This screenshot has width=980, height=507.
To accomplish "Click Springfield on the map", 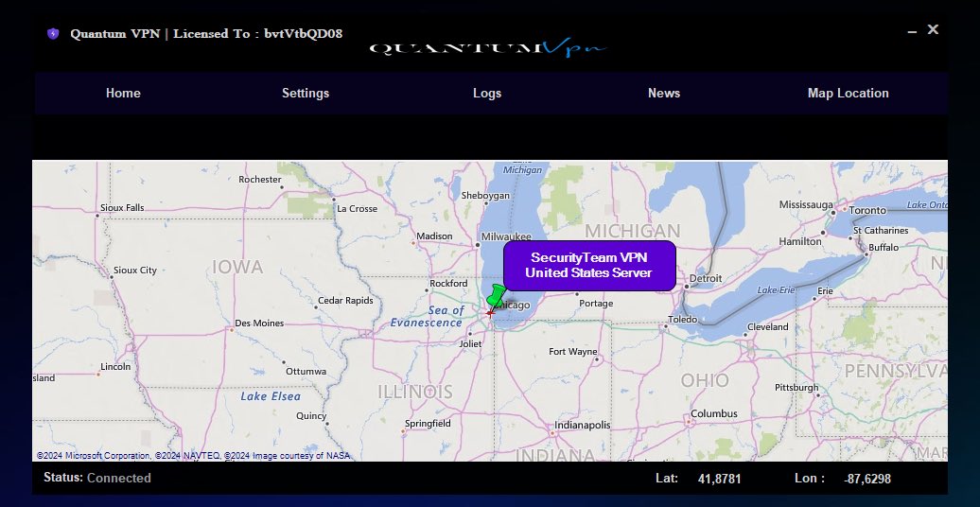I will (x=428, y=424).
